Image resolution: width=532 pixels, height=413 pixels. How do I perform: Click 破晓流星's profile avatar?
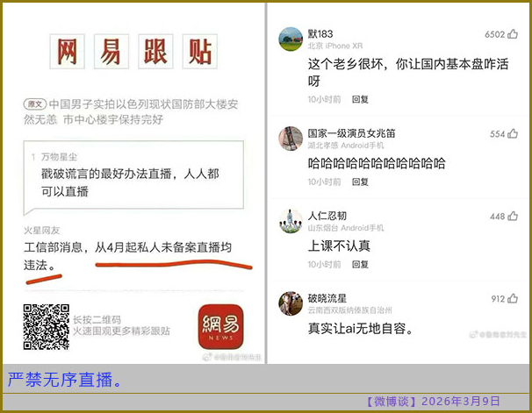click(x=291, y=303)
